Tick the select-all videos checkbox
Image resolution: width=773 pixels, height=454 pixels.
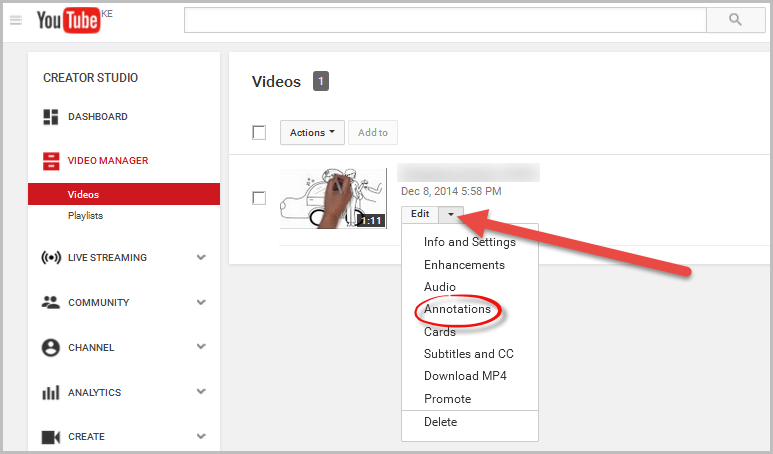coord(259,133)
